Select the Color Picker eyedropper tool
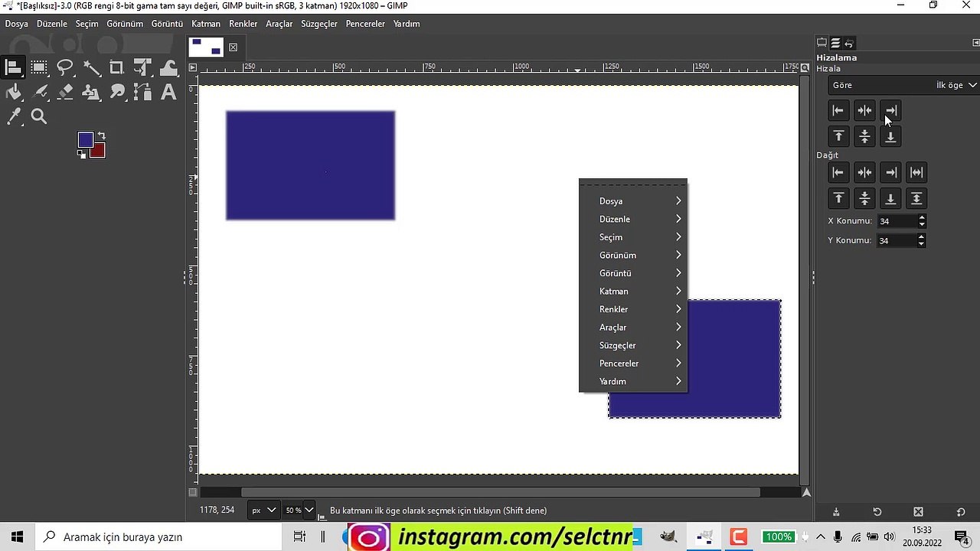This screenshot has height=551, width=980. coord(14,116)
